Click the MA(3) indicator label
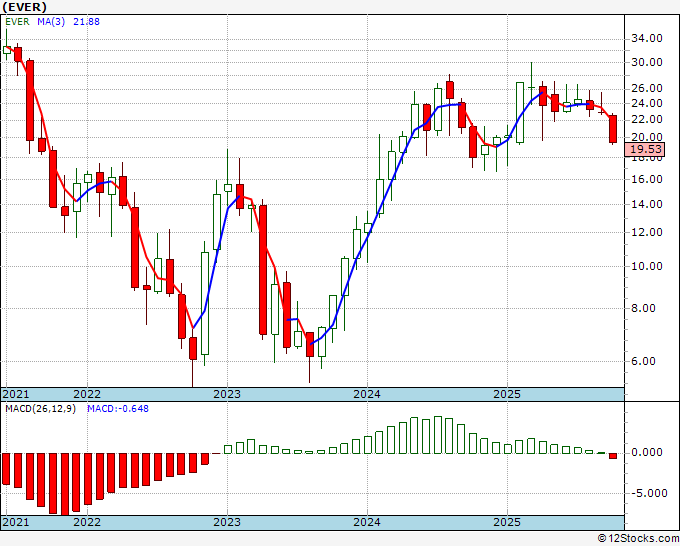Screen dimensions: 680x546 [x=51, y=22]
